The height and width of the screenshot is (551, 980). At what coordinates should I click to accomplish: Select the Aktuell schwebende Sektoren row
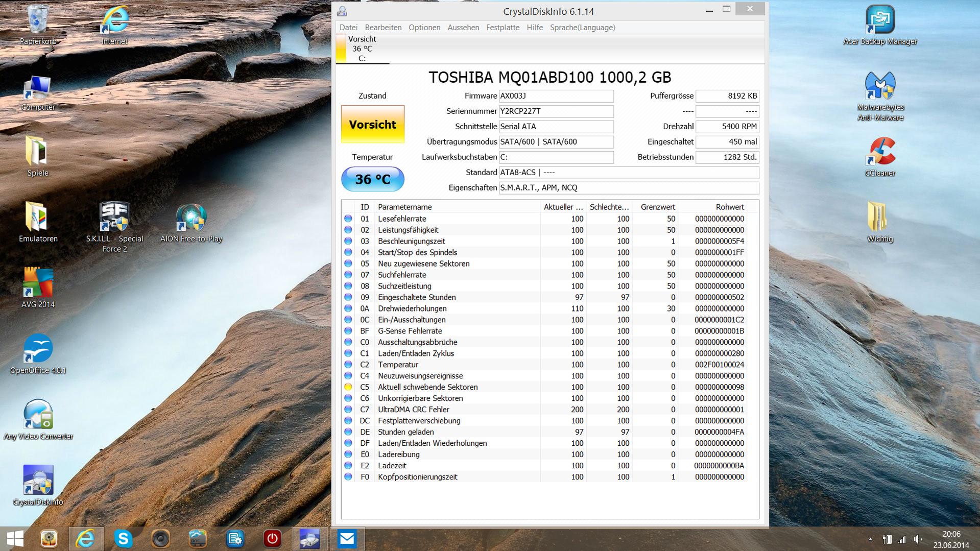tap(545, 387)
